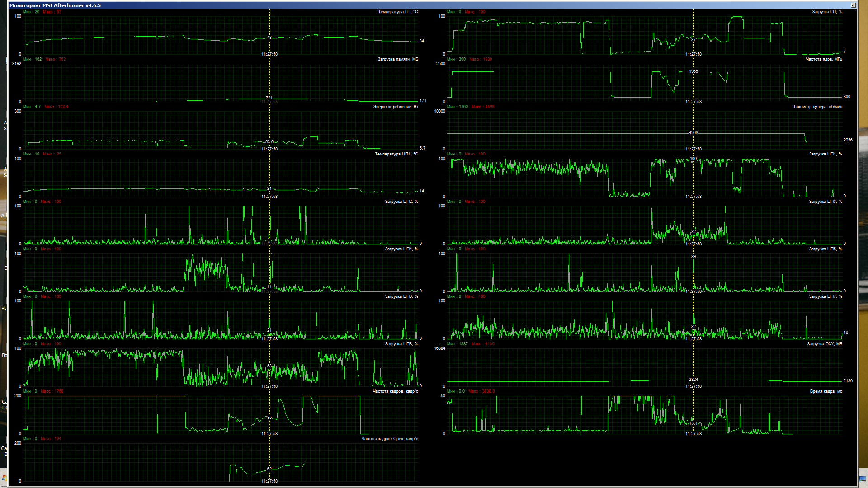Screen dimensions: 868x488
Task: Click the Windows Start button
Action: tap(4, 479)
